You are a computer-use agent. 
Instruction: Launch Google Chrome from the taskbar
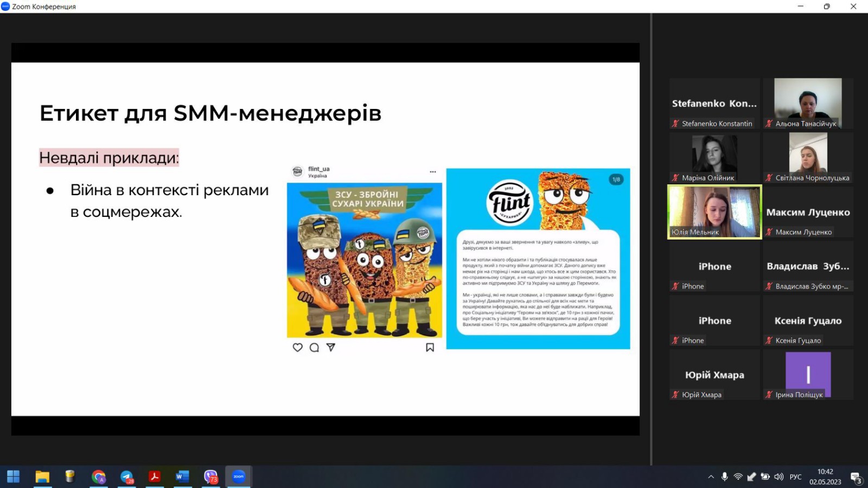pos(98,477)
